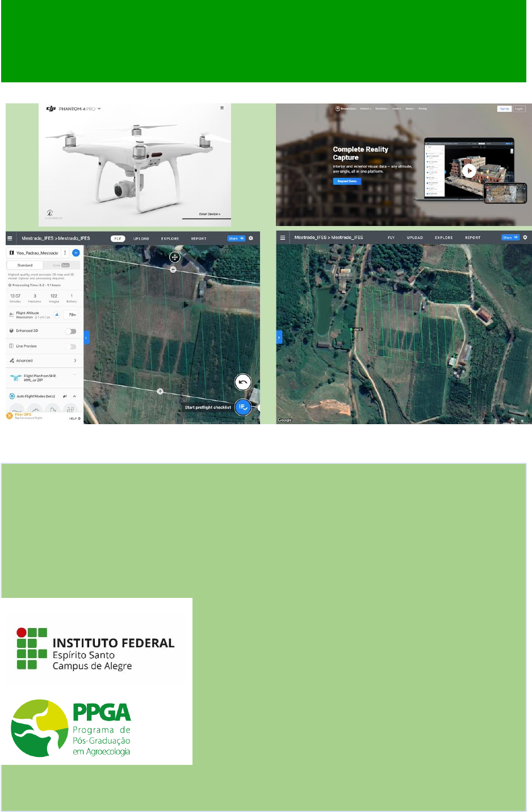Open settings gear in the right map header
Screen dimensions: 532x812
[x=525, y=237]
